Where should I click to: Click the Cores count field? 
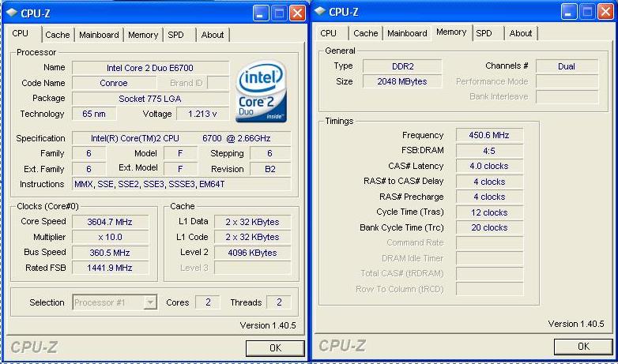[208, 302]
